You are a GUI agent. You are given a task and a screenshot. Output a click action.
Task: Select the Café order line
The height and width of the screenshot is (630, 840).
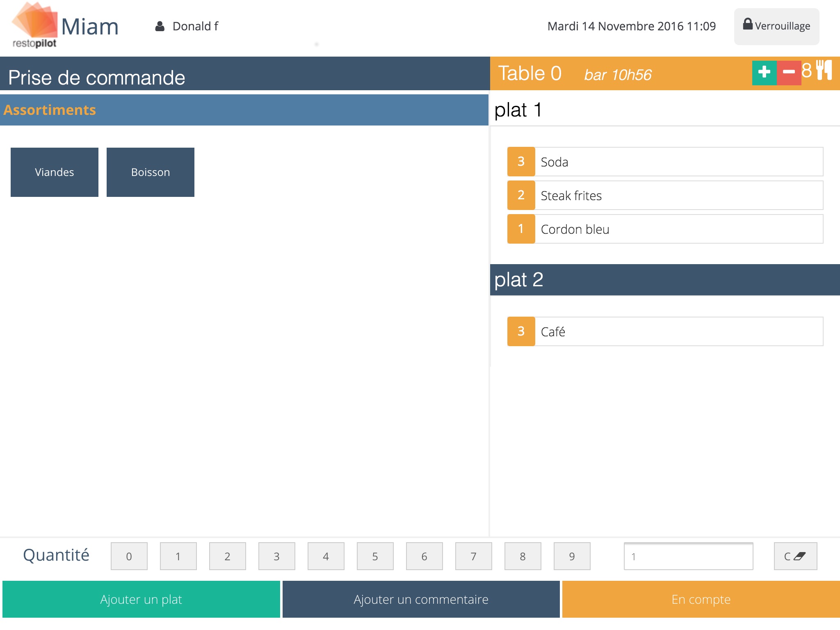point(665,331)
